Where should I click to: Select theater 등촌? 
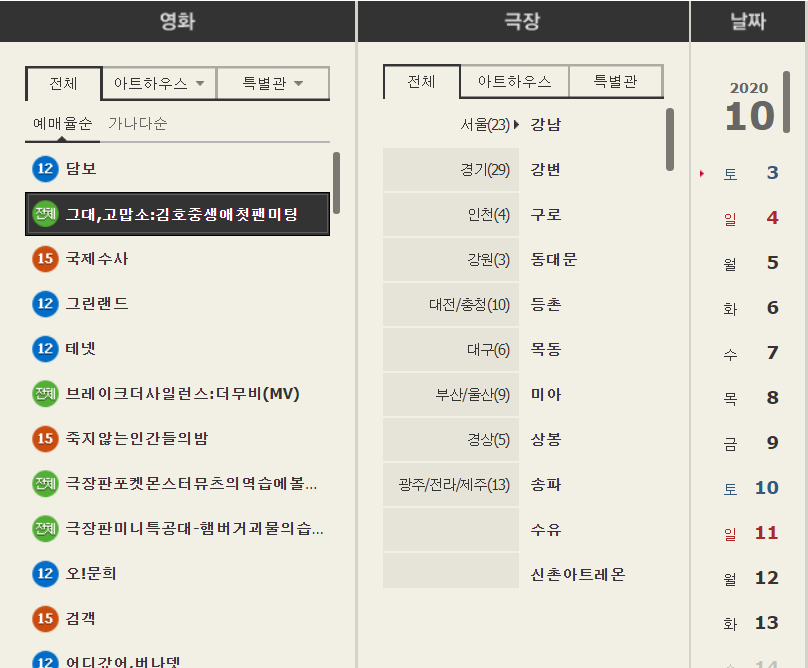tap(546, 305)
